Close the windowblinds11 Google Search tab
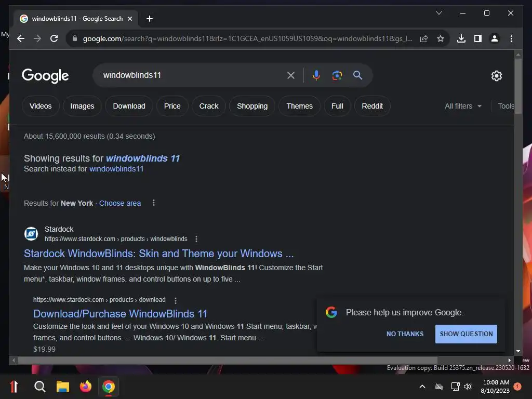This screenshot has height=399, width=532. coord(129,19)
